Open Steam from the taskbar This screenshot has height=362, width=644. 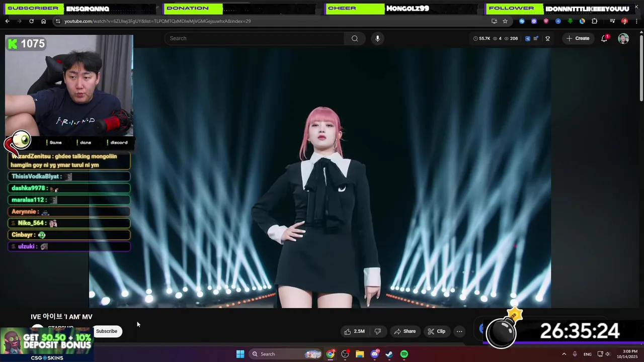(x=389, y=354)
